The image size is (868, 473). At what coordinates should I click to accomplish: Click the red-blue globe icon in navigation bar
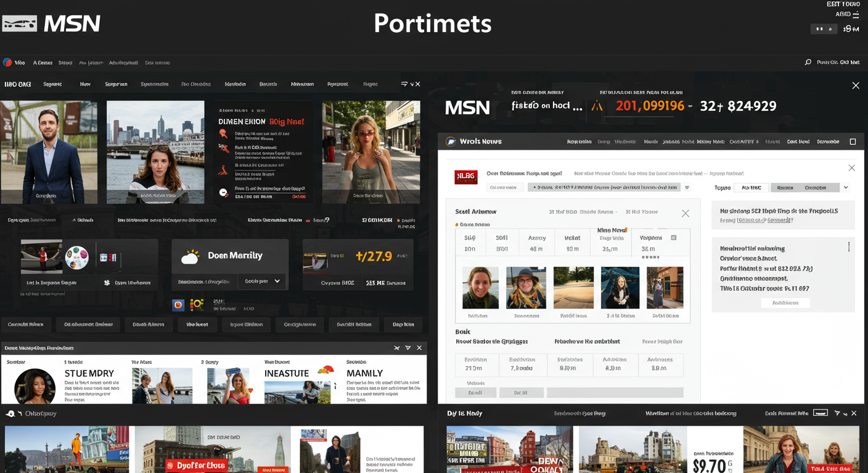(x=7, y=62)
